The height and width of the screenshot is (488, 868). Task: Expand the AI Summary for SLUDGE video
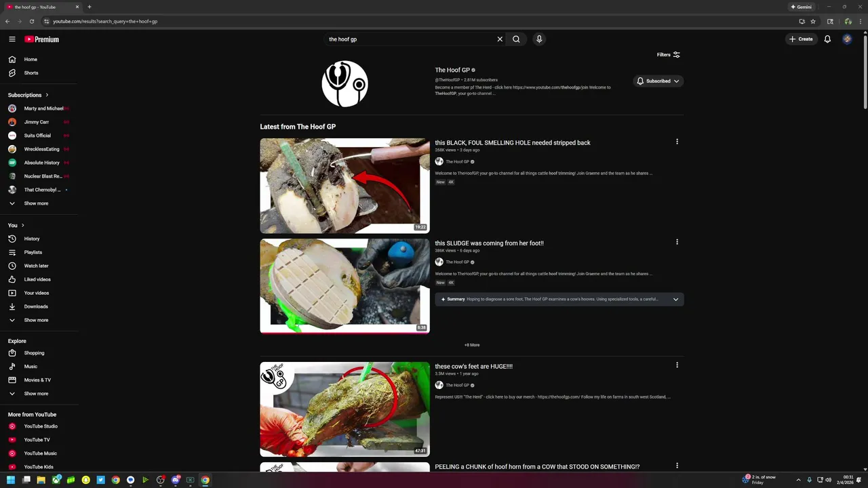[559, 299]
